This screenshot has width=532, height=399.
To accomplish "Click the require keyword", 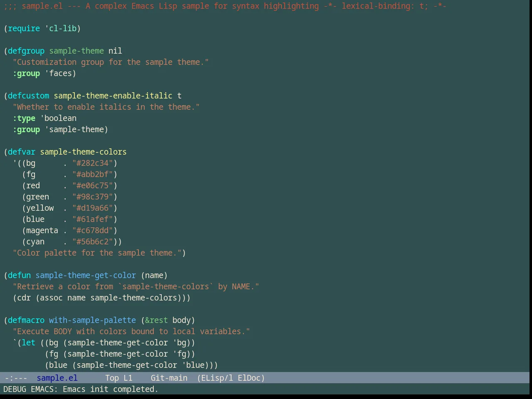I will point(24,28).
